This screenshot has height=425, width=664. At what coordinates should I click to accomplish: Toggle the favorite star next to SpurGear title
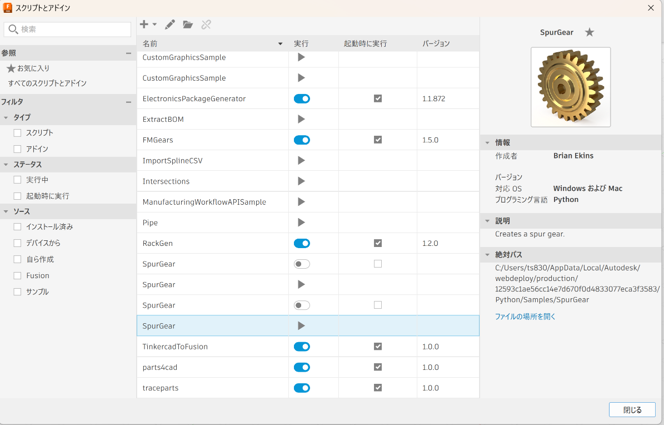[589, 32]
